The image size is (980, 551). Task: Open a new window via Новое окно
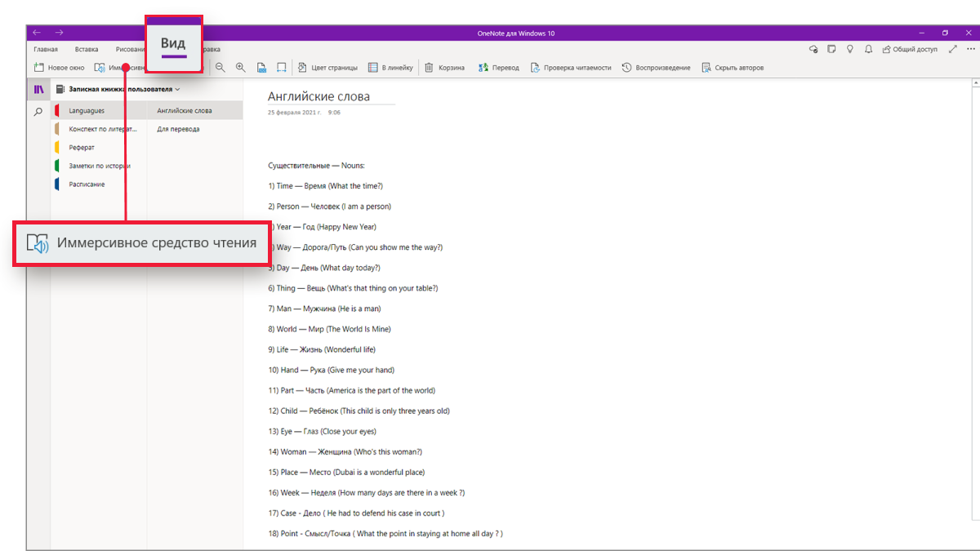[x=59, y=68]
